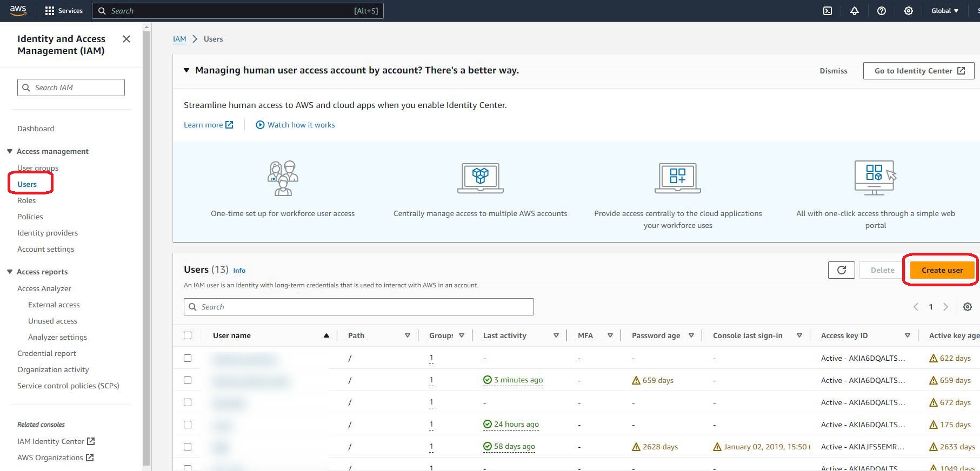
Task: Refresh the users list
Action: (x=842, y=270)
